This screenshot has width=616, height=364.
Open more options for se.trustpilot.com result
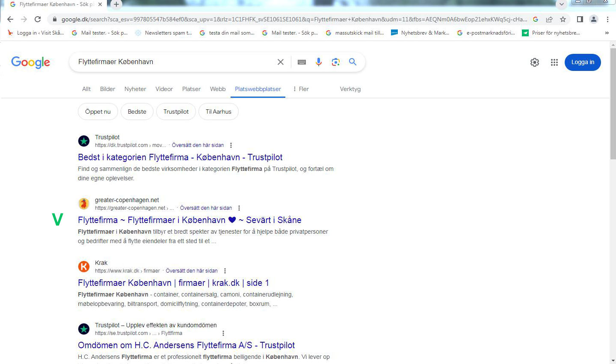pyautogui.click(x=223, y=333)
